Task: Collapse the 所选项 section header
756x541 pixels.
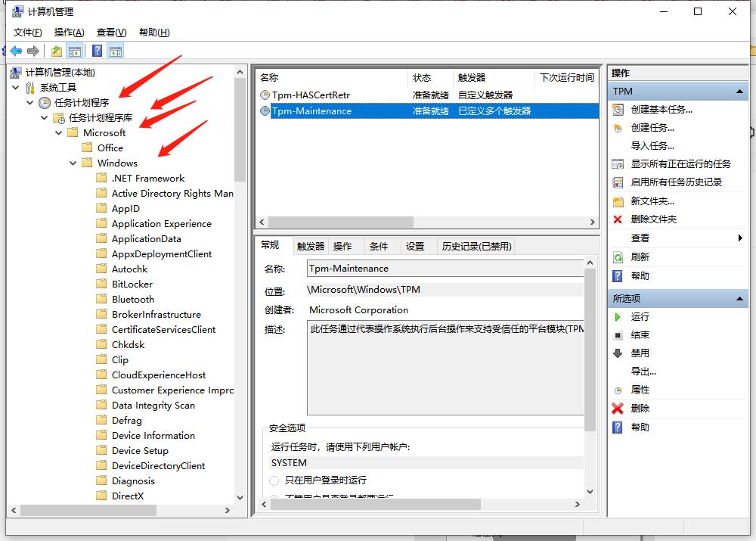Action: pyautogui.click(x=741, y=298)
